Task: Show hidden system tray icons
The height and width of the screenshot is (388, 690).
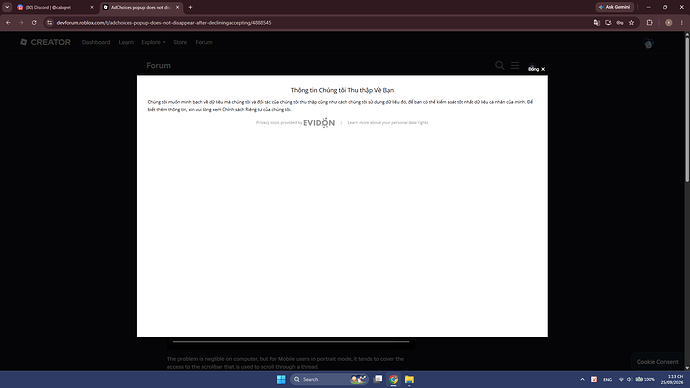Action: (582, 379)
